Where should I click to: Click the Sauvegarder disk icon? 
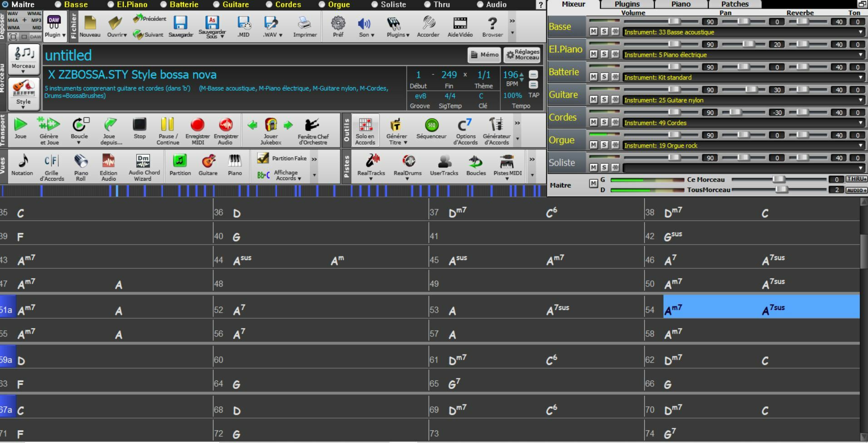pyautogui.click(x=181, y=26)
